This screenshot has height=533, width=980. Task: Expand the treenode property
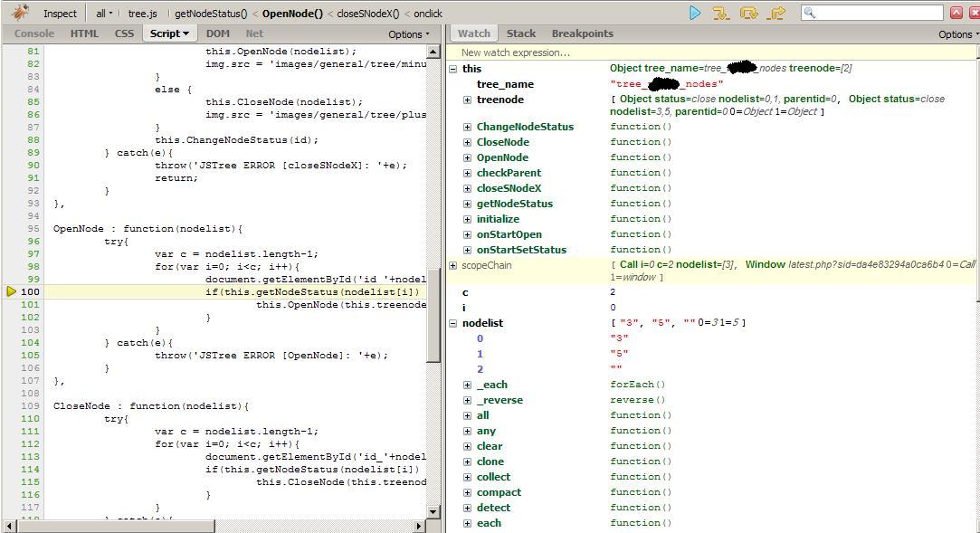pos(467,100)
